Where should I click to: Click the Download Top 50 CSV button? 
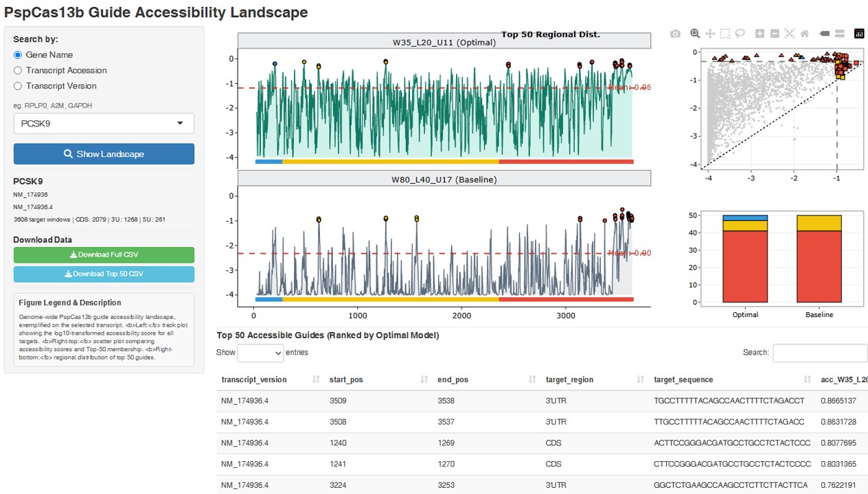[104, 274]
